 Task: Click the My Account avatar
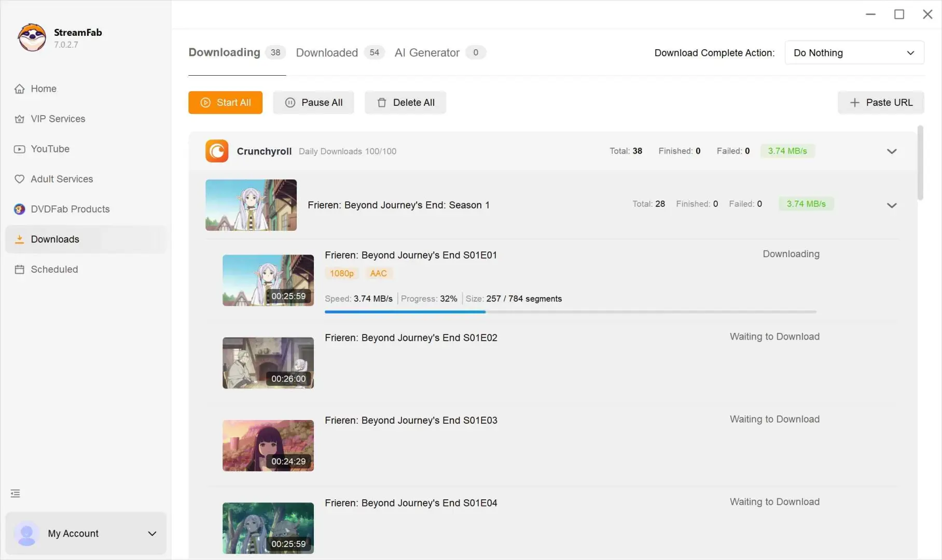pos(26,534)
